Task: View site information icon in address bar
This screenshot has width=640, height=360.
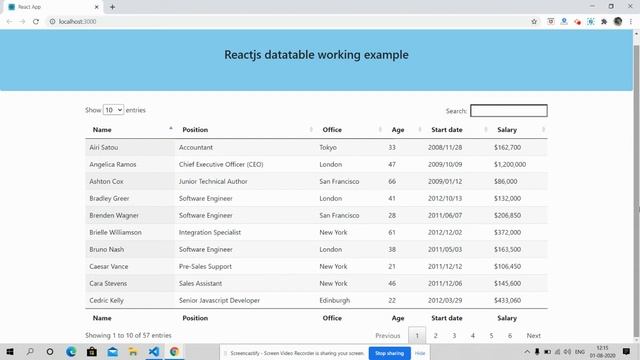Action: (x=52, y=22)
